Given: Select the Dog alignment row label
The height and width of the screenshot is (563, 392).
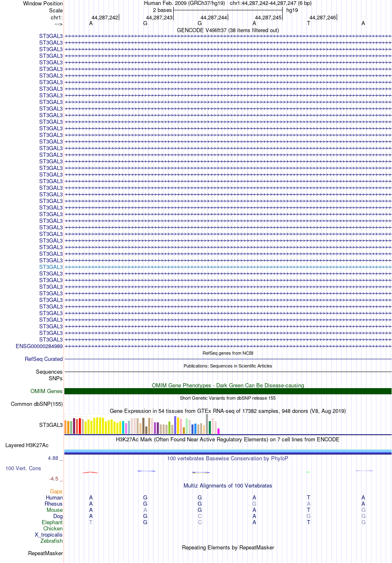Looking at the screenshot, I should 58,516.
